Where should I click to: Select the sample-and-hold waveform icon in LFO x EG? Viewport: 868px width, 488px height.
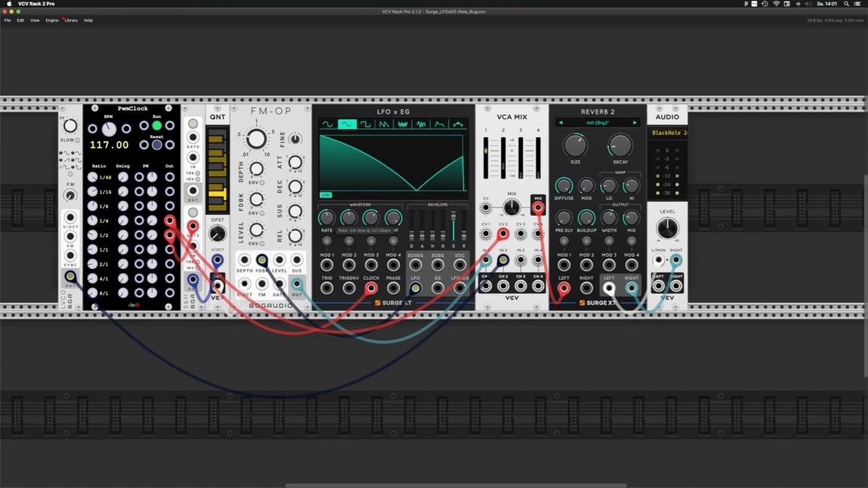(421, 124)
